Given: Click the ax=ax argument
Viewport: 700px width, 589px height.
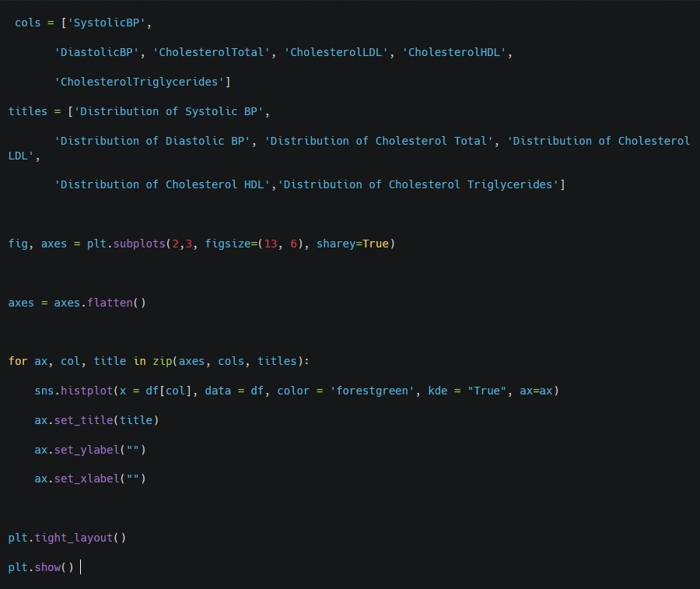Looking at the screenshot, I should pos(536,391).
